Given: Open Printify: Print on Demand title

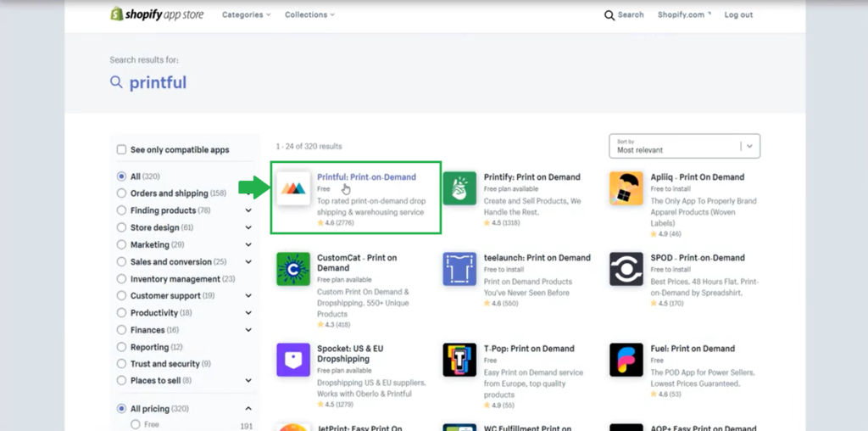Looking at the screenshot, I should coord(532,177).
